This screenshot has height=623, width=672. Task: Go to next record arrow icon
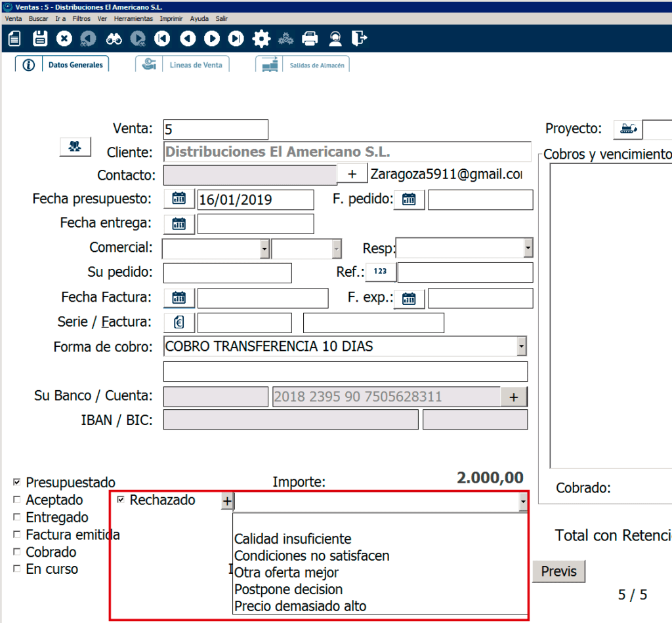point(211,39)
